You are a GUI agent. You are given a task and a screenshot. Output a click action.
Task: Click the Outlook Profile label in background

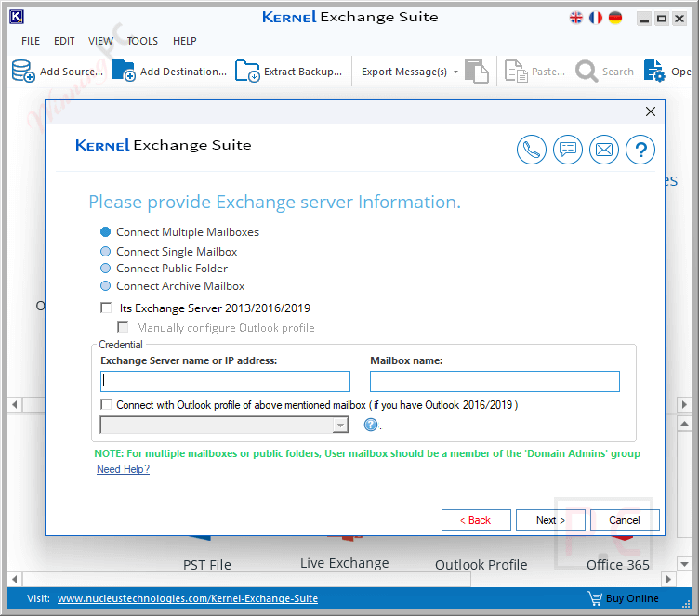[x=481, y=565]
